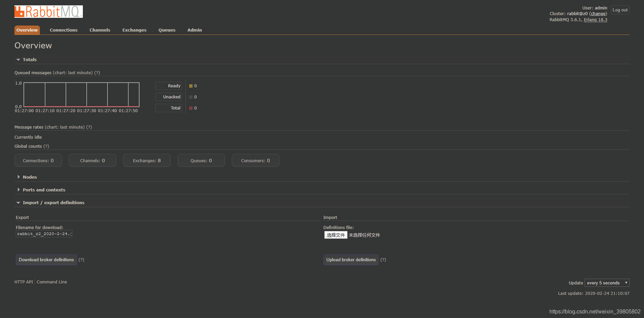The height and width of the screenshot is (318, 644).
Task: Open the Exchanges tab
Action: click(x=135, y=30)
